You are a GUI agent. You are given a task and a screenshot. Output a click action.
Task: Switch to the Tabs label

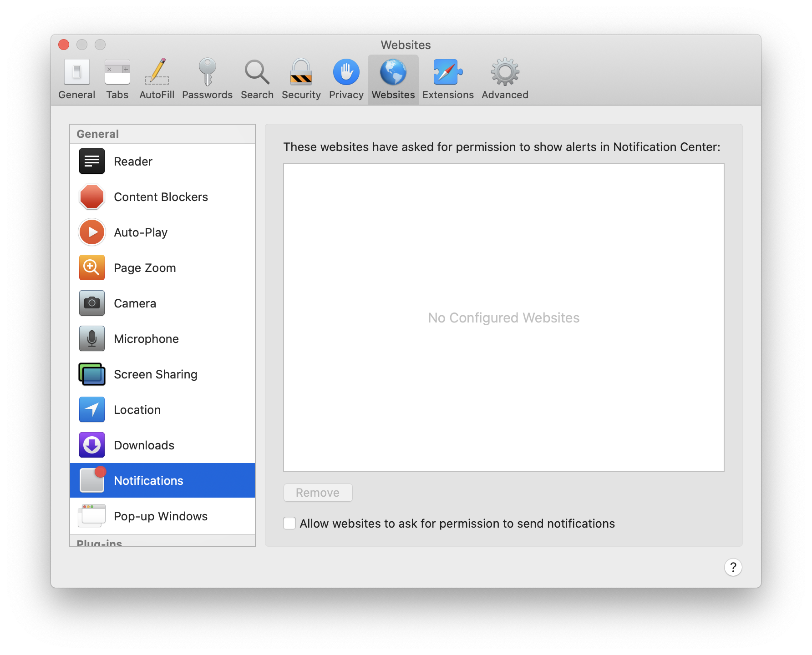tap(117, 95)
